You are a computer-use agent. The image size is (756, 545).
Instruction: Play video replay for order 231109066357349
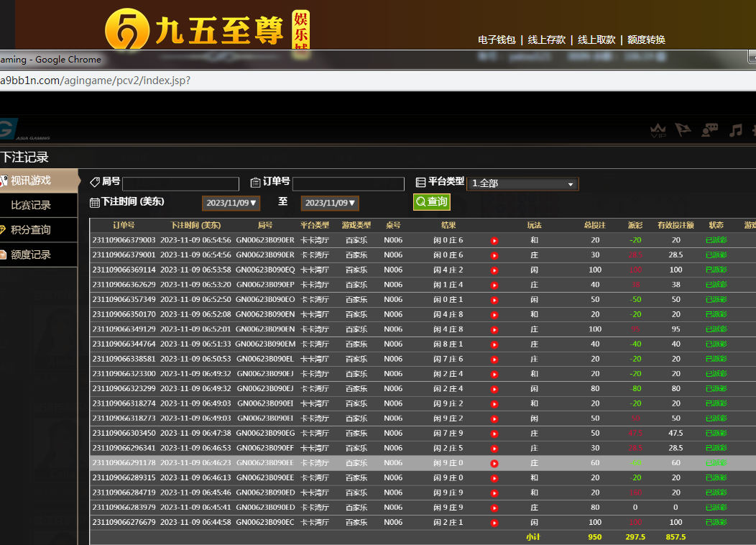point(494,300)
